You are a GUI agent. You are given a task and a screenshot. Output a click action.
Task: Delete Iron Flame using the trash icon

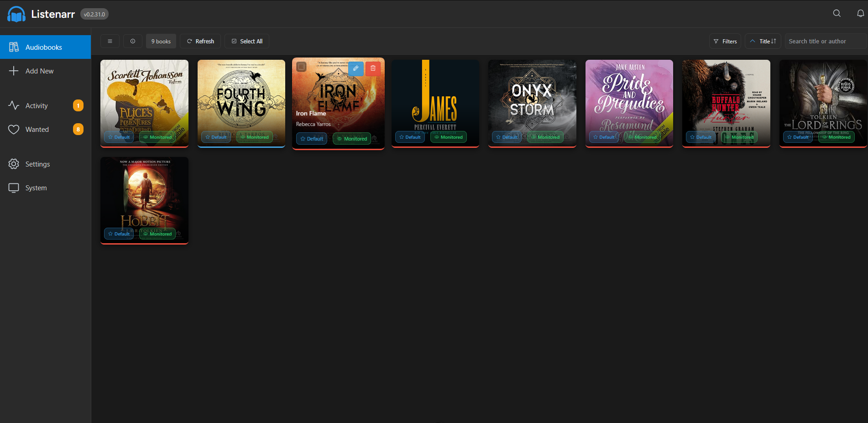(x=373, y=68)
